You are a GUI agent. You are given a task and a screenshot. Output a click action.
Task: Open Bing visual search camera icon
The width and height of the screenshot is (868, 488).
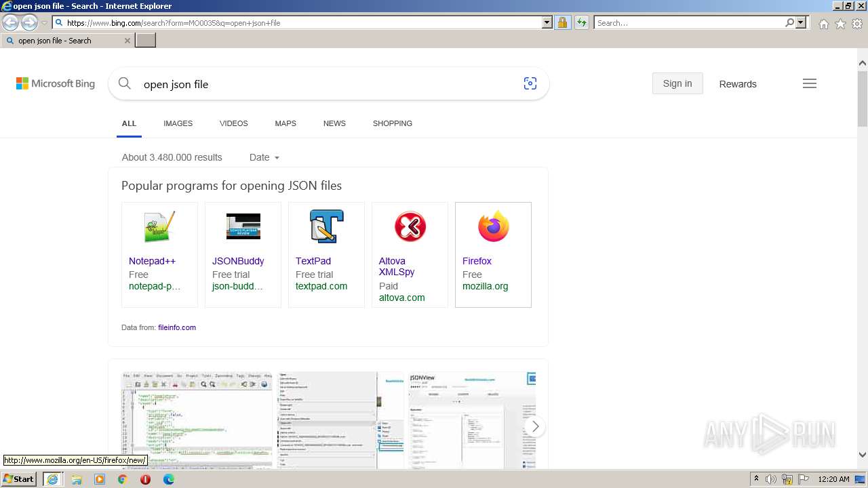tap(530, 83)
